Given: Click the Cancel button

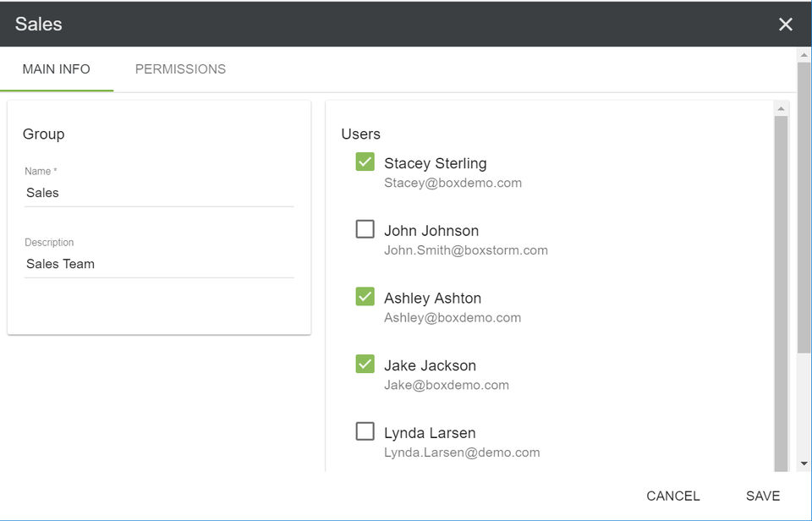Looking at the screenshot, I should (x=672, y=496).
